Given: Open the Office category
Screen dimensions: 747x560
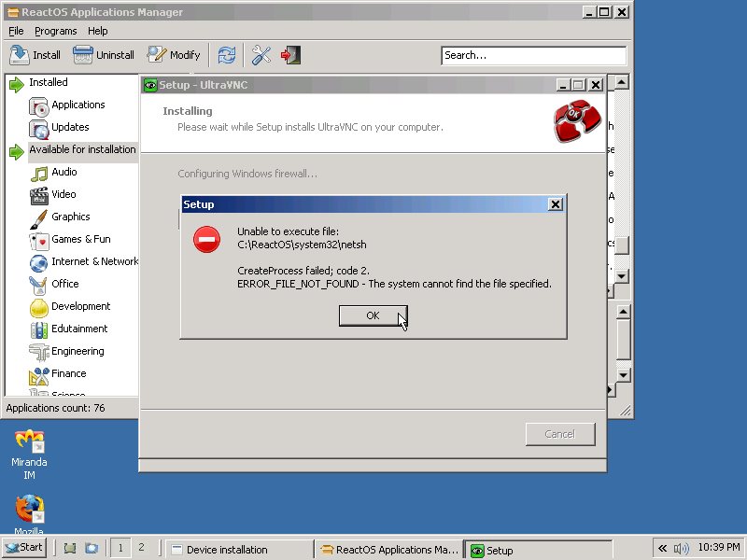Looking at the screenshot, I should [64, 284].
